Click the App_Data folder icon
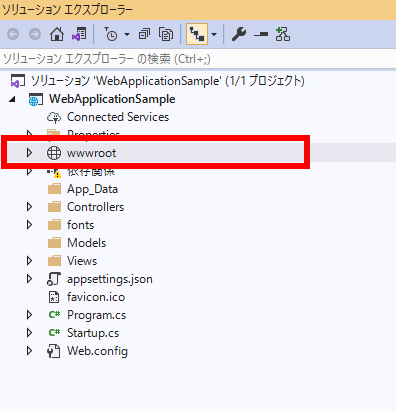Viewport: 396px width, 411px height. point(54,189)
